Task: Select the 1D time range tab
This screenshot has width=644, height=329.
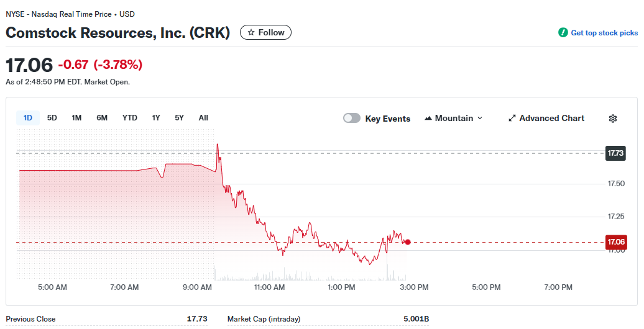Action: coord(28,118)
